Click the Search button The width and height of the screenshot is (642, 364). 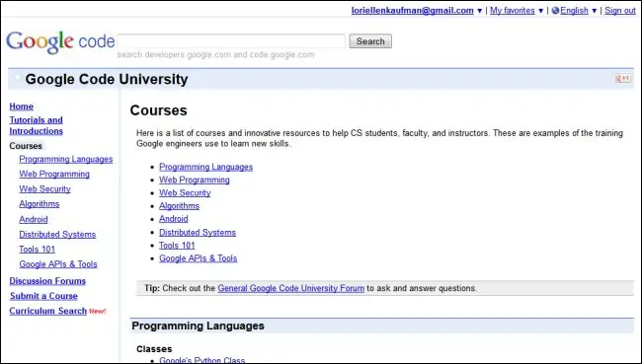coord(370,41)
